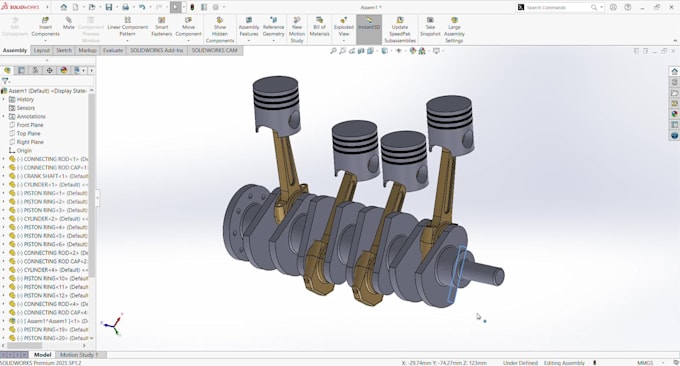
Task: Open Hide/Show Items eye icon
Action: 398,51
